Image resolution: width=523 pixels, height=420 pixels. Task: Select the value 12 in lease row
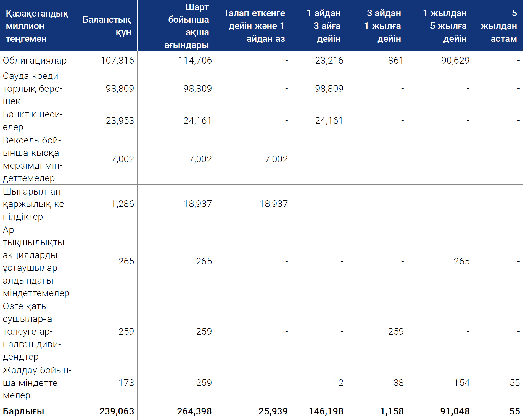pyautogui.click(x=338, y=383)
